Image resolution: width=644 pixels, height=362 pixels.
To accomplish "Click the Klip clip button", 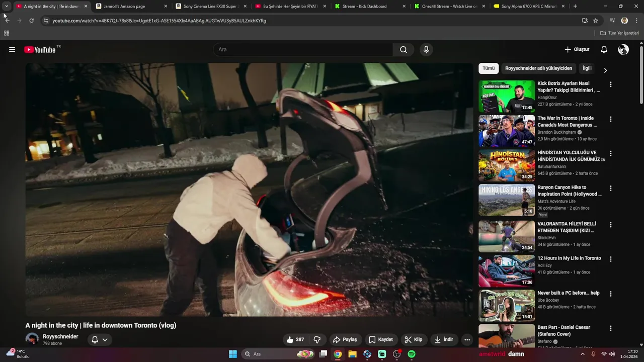I will pos(414,340).
